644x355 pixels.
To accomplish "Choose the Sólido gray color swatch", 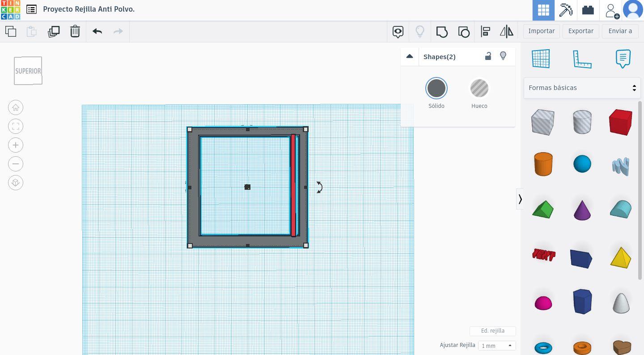I will coord(436,89).
